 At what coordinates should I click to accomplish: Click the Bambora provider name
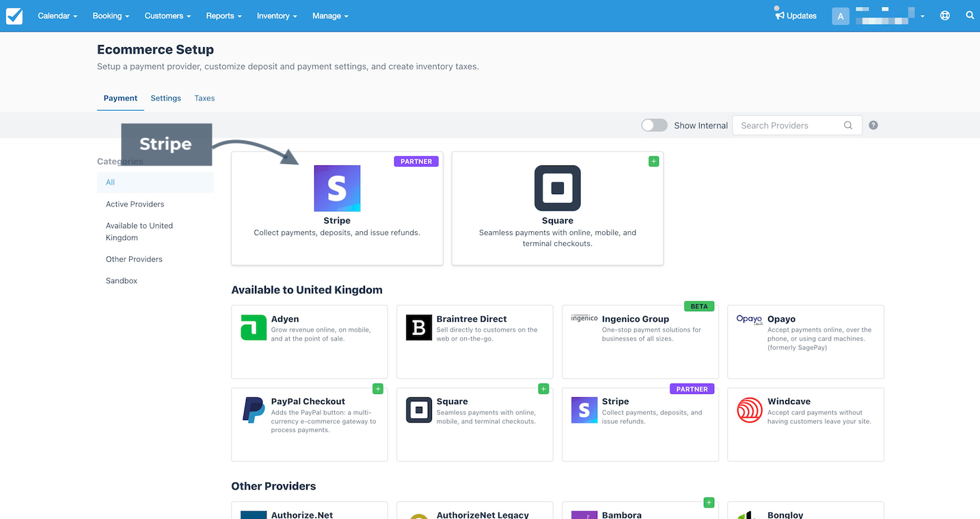tap(622, 515)
